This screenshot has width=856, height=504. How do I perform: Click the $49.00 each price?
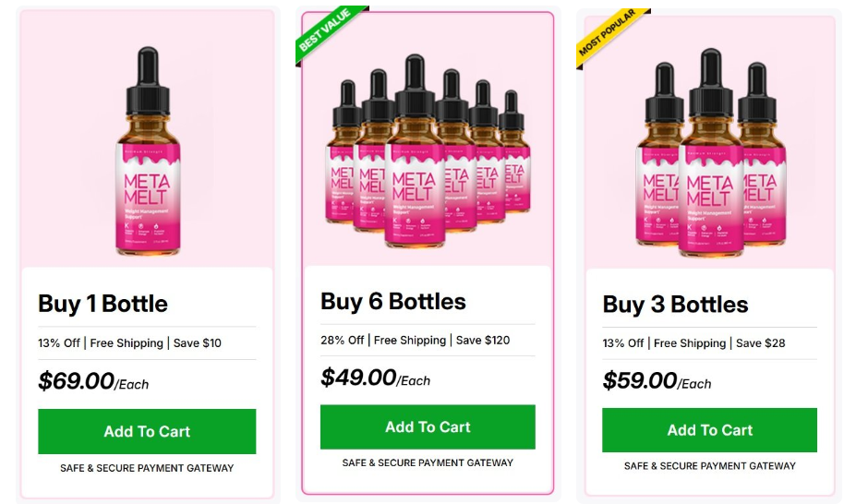375,378
